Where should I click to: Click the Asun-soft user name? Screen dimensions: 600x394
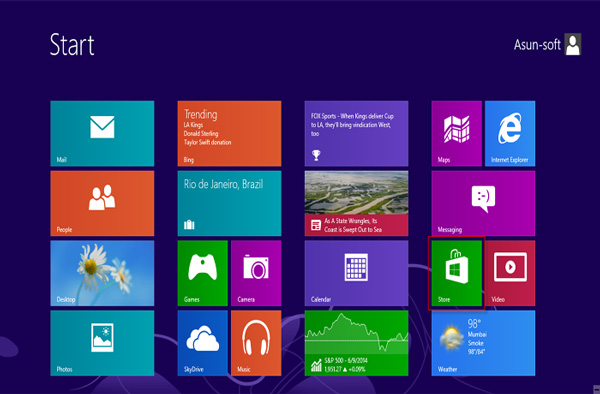(x=537, y=45)
